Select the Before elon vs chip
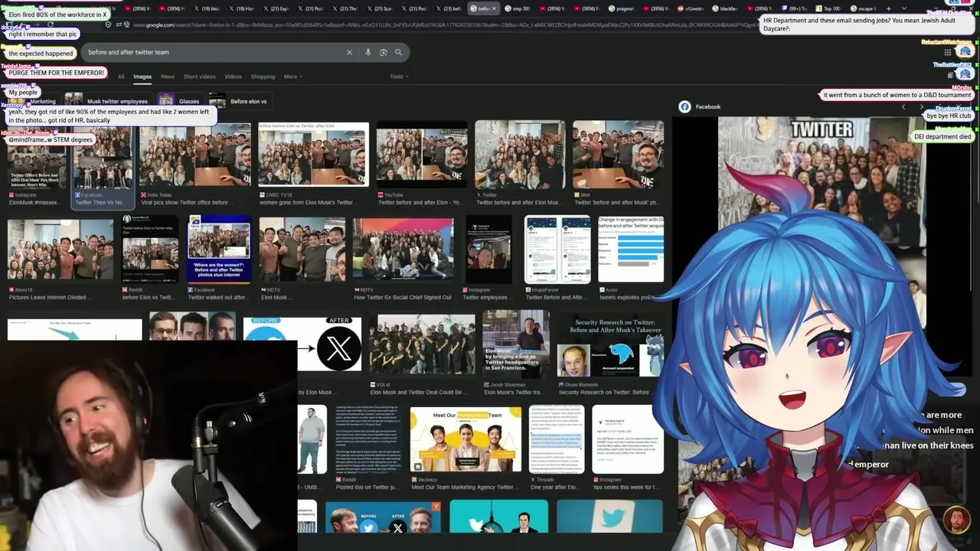This screenshot has height=551, width=980. 239,101
